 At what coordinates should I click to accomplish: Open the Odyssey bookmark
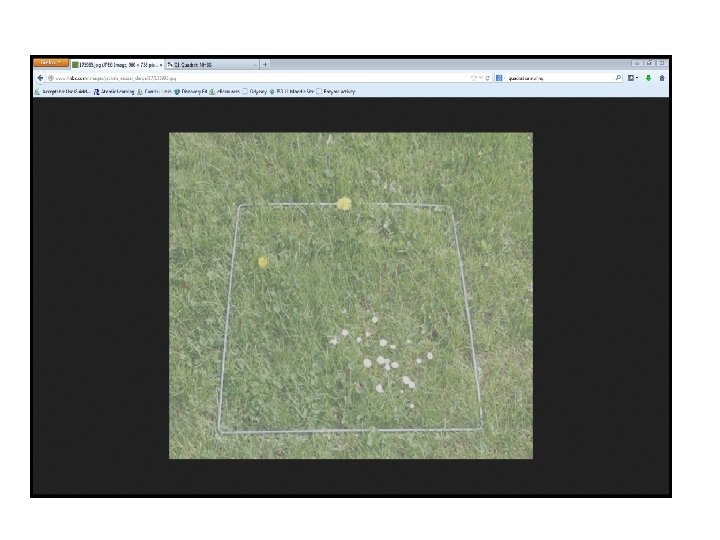(x=255, y=91)
